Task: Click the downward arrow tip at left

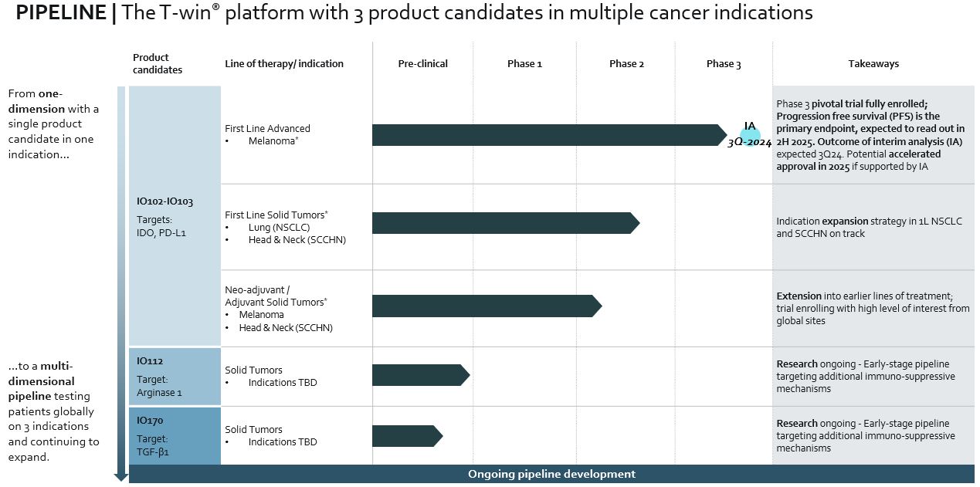Action: coord(120,475)
